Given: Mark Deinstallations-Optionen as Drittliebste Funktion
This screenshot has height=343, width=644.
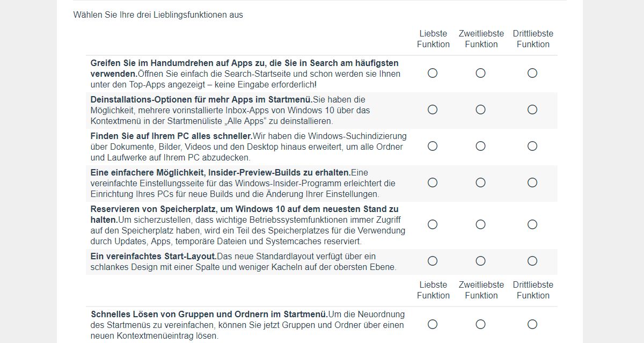Looking at the screenshot, I should pos(532,110).
